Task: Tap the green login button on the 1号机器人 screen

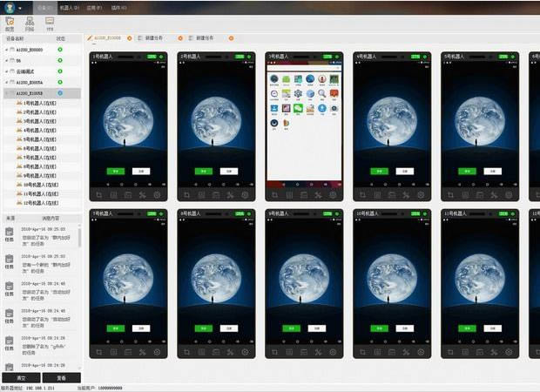Action: pyautogui.click(x=116, y=172)
